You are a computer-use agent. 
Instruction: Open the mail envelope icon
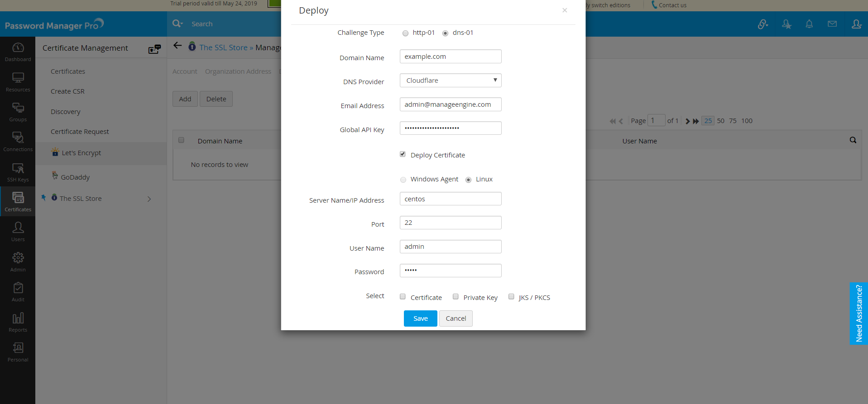click(x=832, y=24)
